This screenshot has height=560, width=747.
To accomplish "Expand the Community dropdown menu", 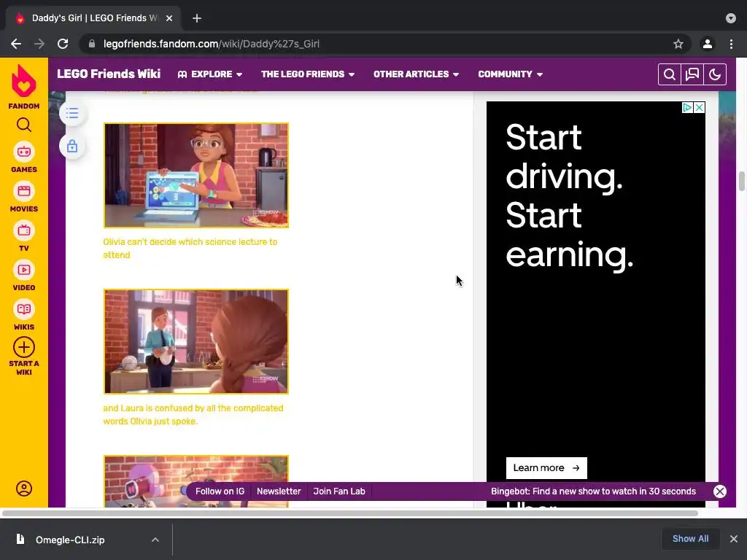I will [x=510, y=74].
